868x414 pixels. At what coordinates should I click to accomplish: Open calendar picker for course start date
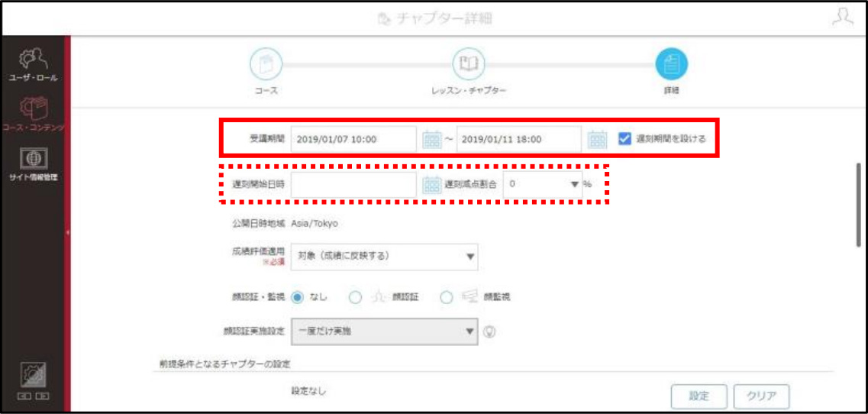click(432, 139)
